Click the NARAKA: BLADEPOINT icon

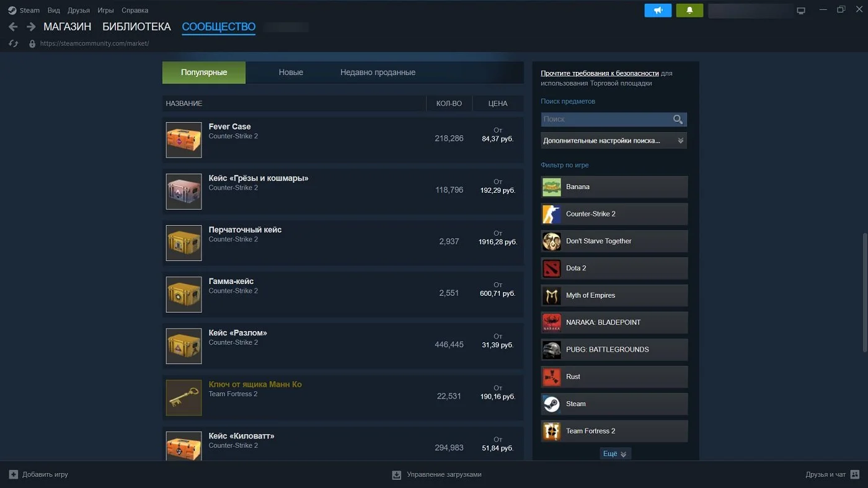click(x=552, y=322)
